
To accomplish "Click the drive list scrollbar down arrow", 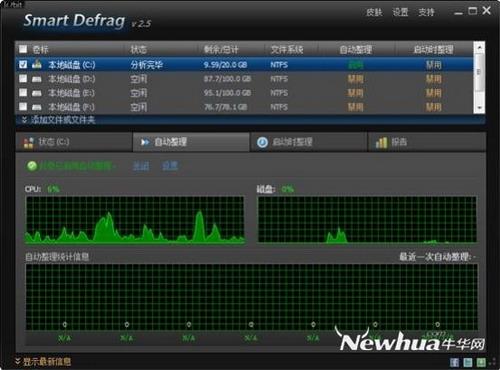I will tap(479, 108).
